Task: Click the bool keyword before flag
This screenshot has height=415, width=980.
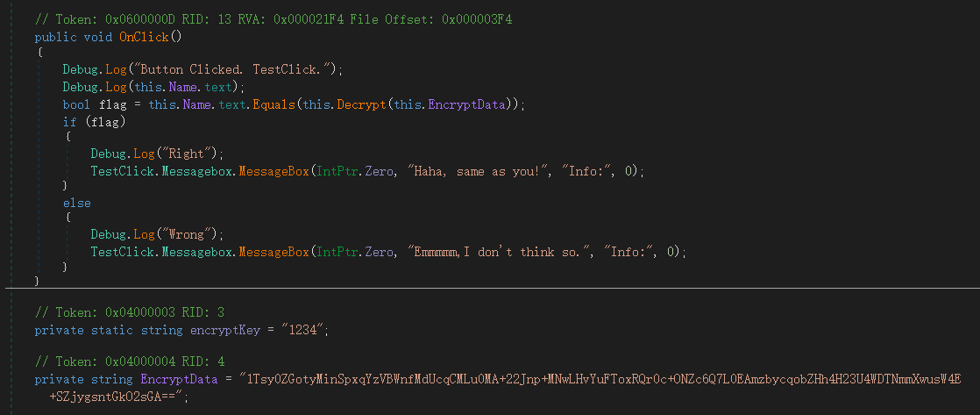Action: [x=75, y=104]
